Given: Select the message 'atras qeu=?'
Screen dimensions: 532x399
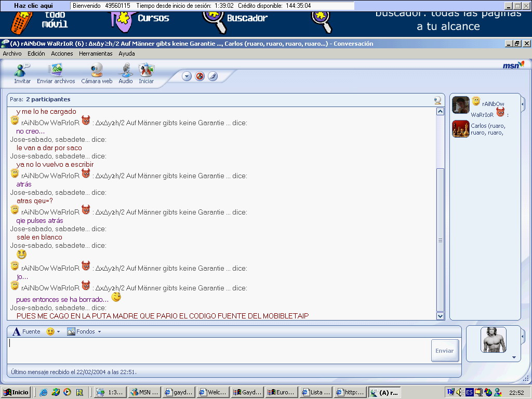Looking at the screenshot, I should point(35,201).
